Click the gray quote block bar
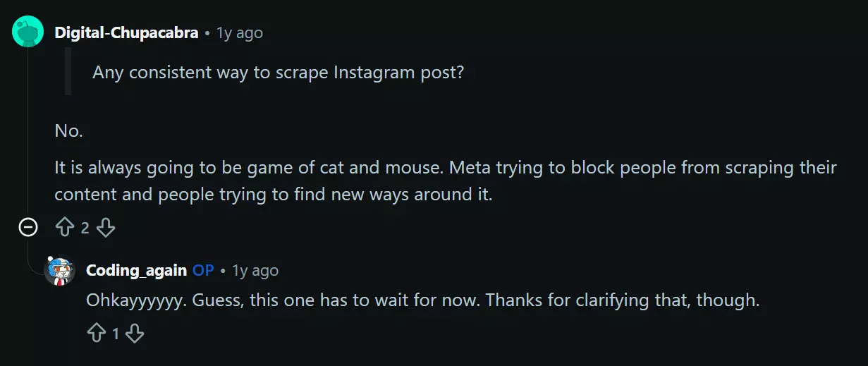 pos(68,71)
